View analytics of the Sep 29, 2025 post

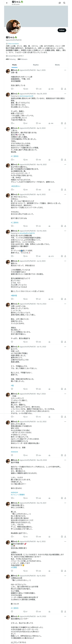[x=51, y=123]
